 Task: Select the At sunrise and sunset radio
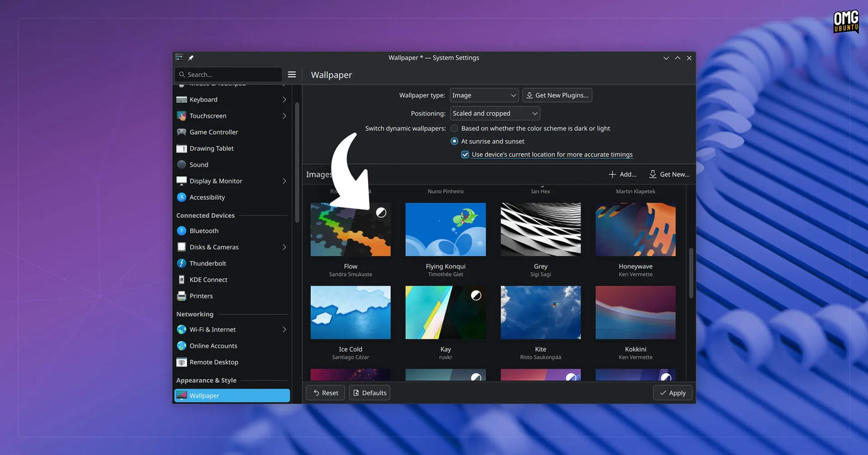(x=454, y=141)
